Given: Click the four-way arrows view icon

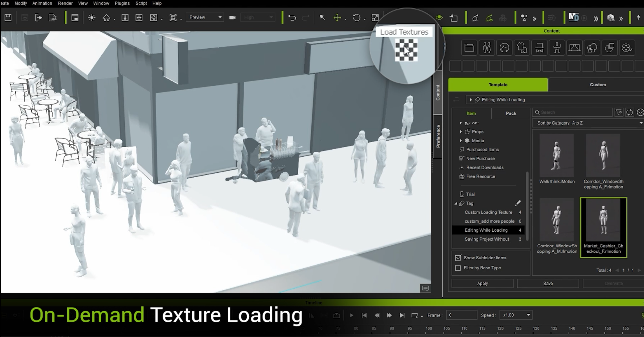Looking at the screenshot, I should (x=139, y=17).
